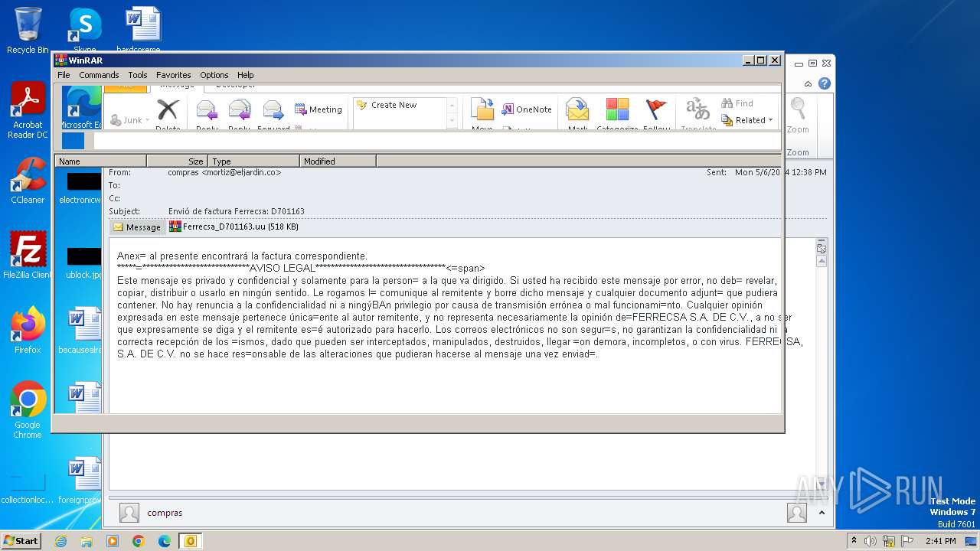Click the Mark Unread envelope icon

click(577, 109)
